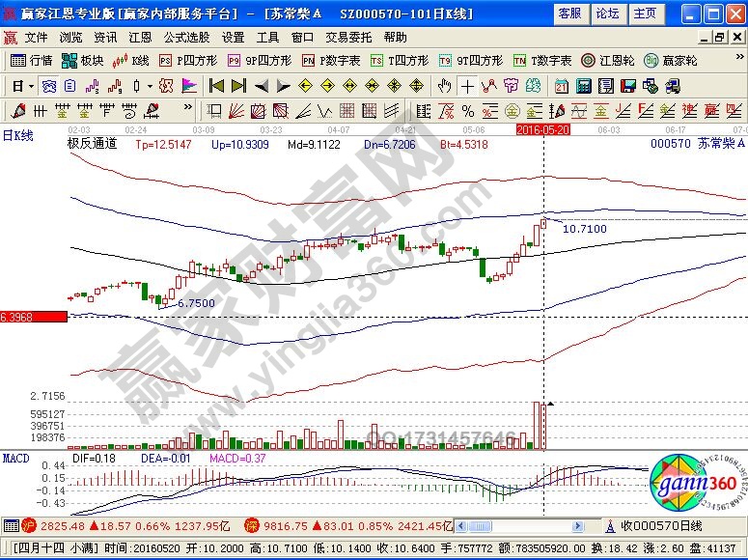The image size is (748, 560).
Task: Toggle the percent % line tool
Action: 467,109
